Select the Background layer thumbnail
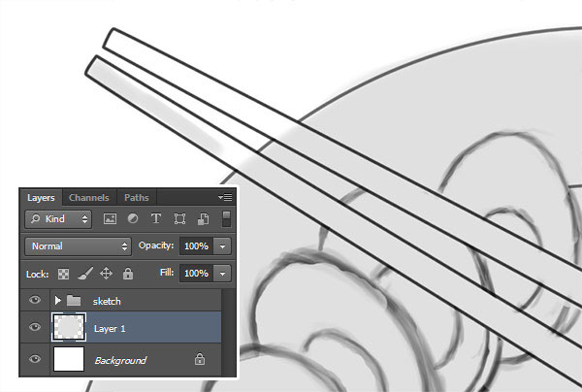The image size is (582, 392). [x=69, y=359]
